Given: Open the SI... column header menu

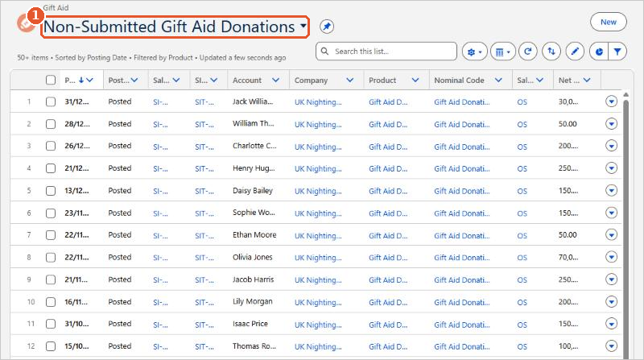Looking at the screenshot, I should 214,81.
